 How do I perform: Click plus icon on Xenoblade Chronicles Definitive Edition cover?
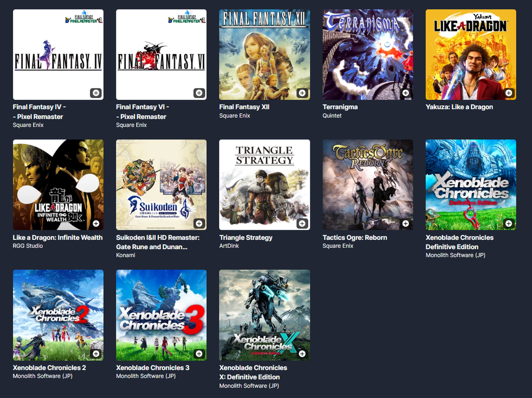tap(509, 223)
